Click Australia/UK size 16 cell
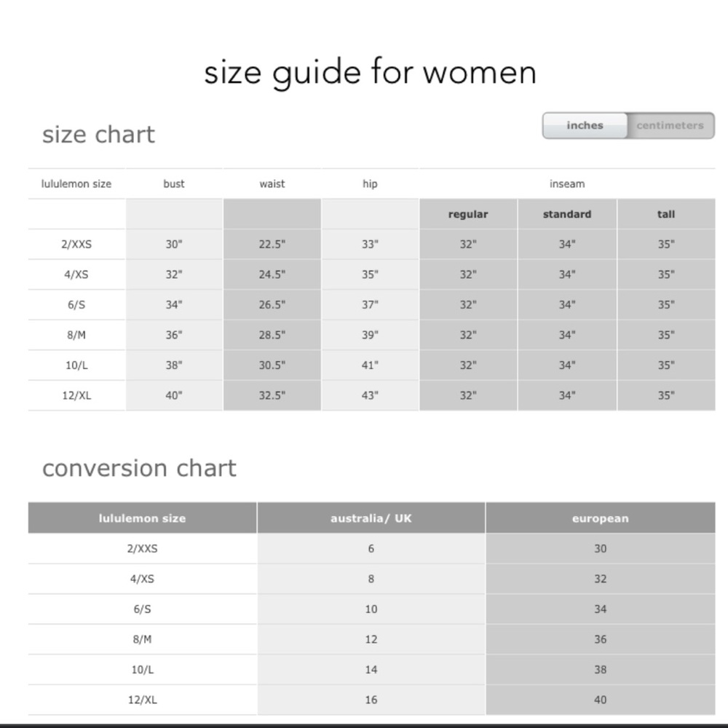Viewport: 728px width, 728px height. pos(371,700)
